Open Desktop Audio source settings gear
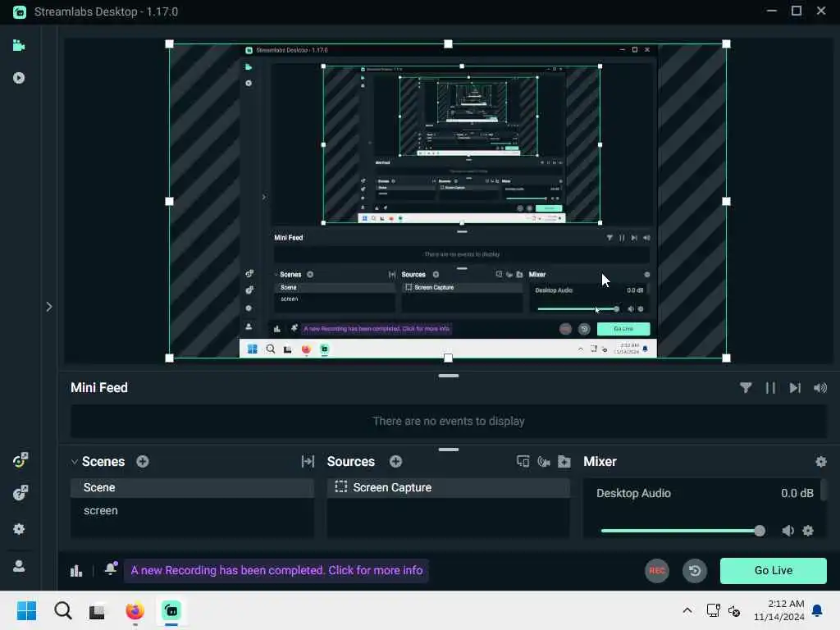 (x=808, y=531)
